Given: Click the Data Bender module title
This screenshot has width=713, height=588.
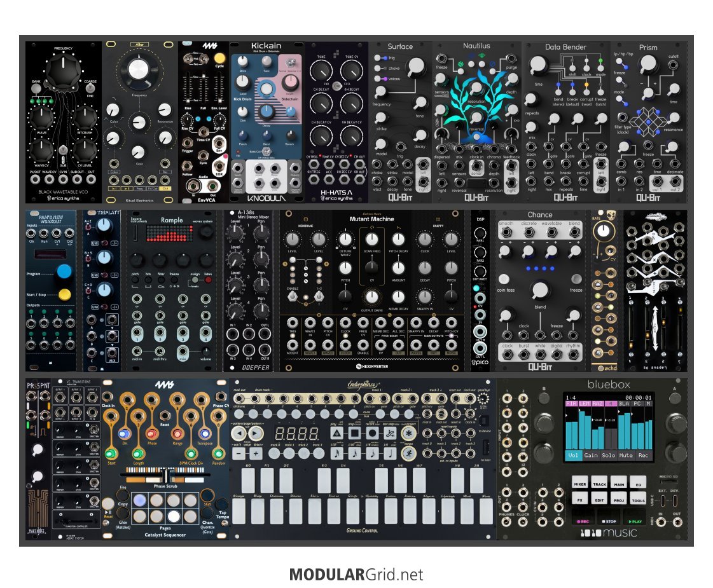Looking at the screenshot, I should [565, 47].
